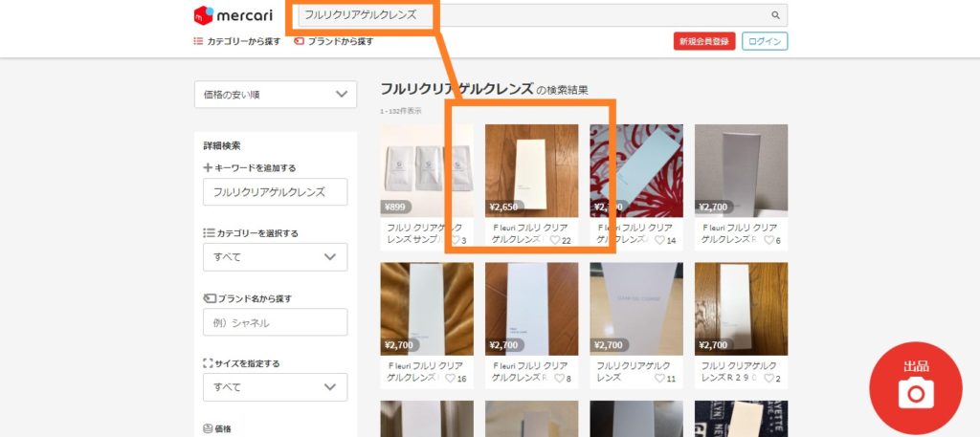Click the top search field
This screenshot has height=437, width=980.
click(543, 15)
